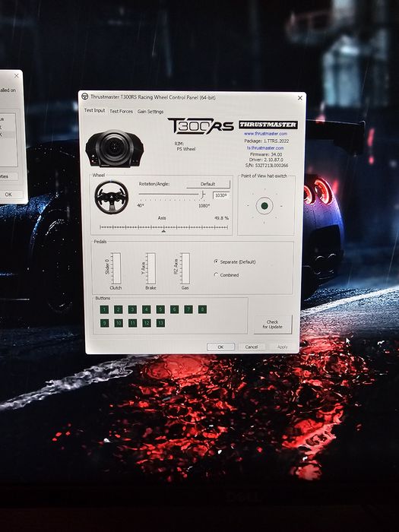Click OK in the background dialog
Viewport: 399px width, 532px height.
point(8,195)
